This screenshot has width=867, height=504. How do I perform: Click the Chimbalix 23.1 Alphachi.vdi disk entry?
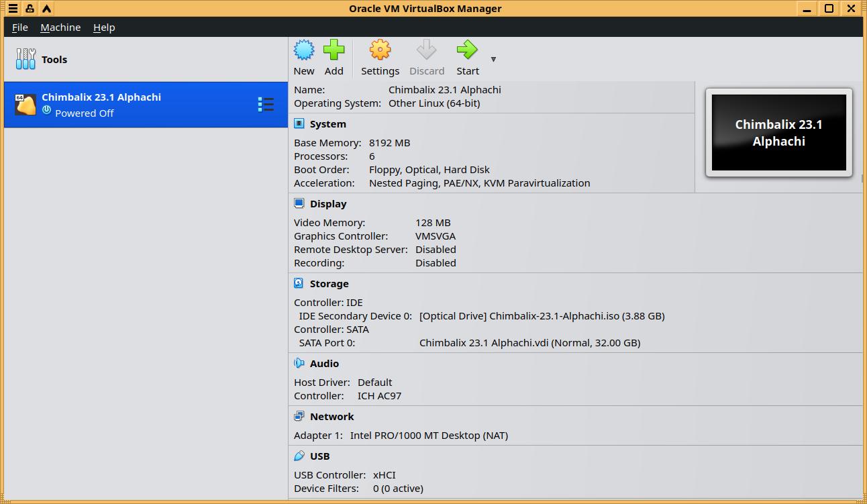tap(530, 343)
